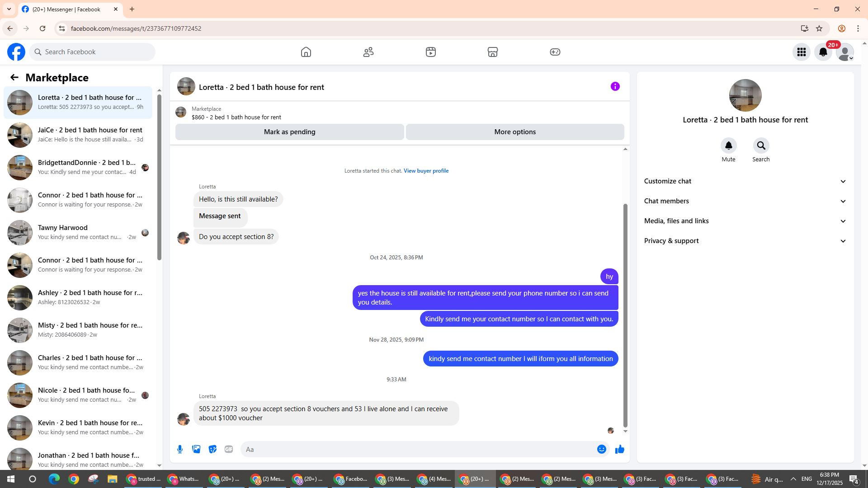This screenshot has width=868, height=488.
Task: Open View buyer profile link
Action: coord(426,171)
